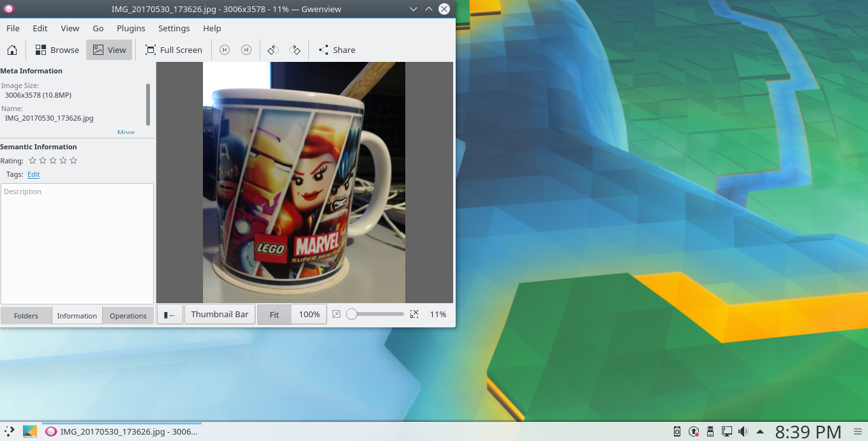Viewport: 868px width, 441px height.
Task: Click the keep-below arrow in title bar
Action: (413, 9)
